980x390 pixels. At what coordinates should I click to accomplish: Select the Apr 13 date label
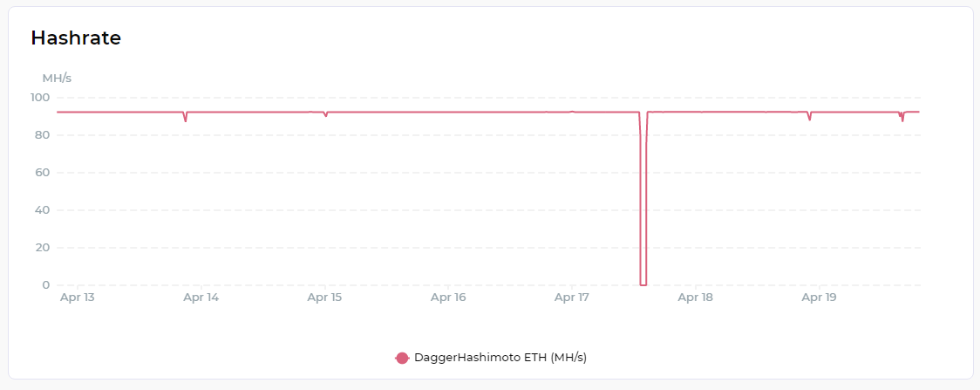77,298
